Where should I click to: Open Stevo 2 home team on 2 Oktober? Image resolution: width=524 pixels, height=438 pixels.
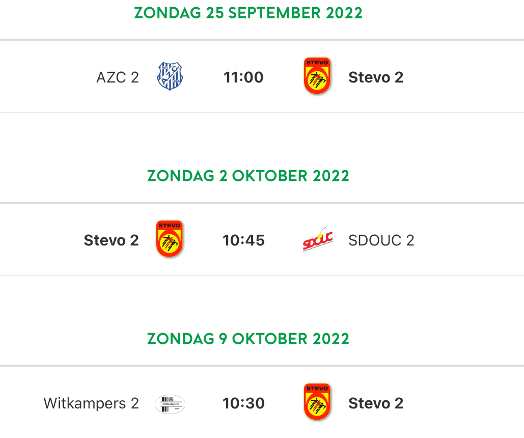pyautogui.click(x=111, y=240)
